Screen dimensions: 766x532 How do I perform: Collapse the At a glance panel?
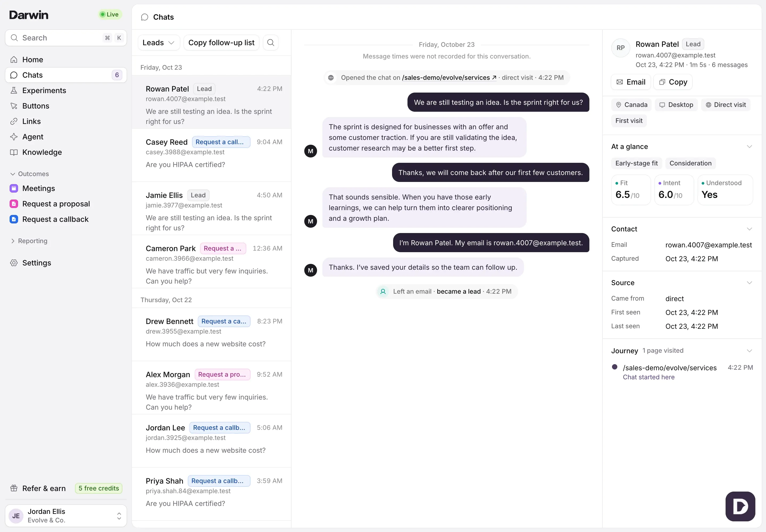(x=749, y=147)
